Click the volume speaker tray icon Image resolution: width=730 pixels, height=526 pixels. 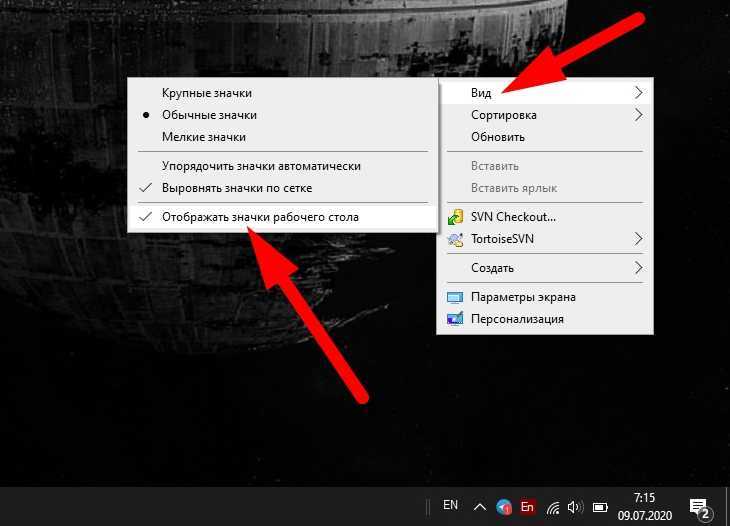pyautogui.click(x=575, y=507)
